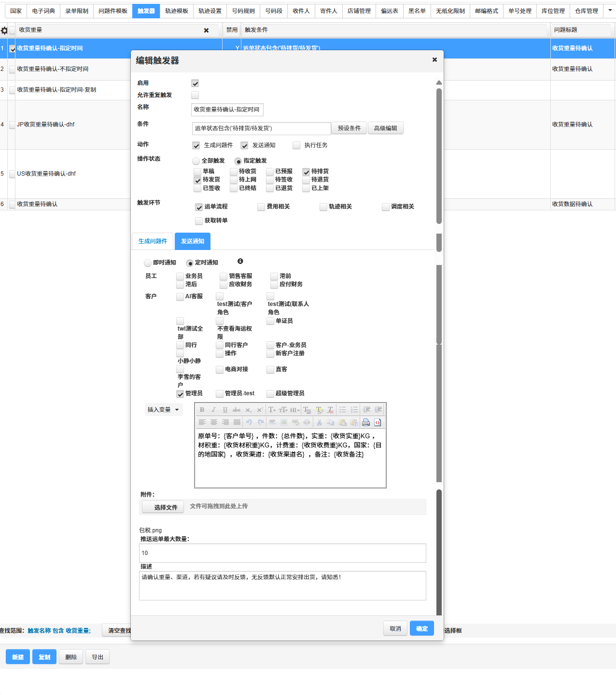616x695 pixels.
Task: Open the 轨迹模板 tab in top navigation
Action: (176, 11)
